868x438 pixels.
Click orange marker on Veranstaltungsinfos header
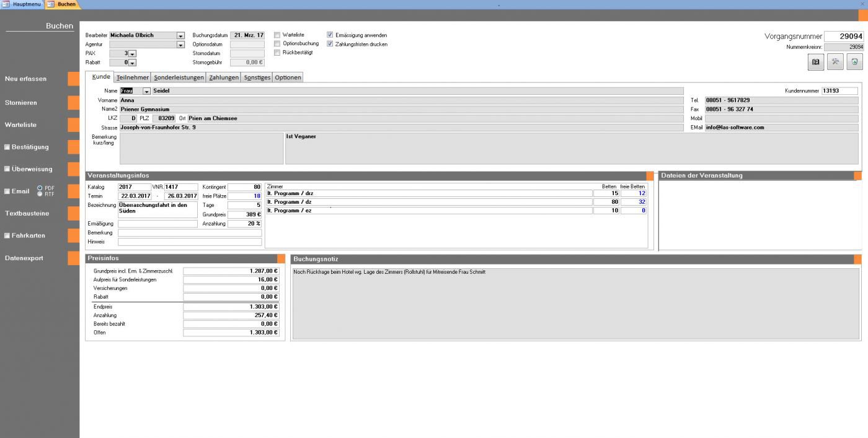click(x=650, y=175)
